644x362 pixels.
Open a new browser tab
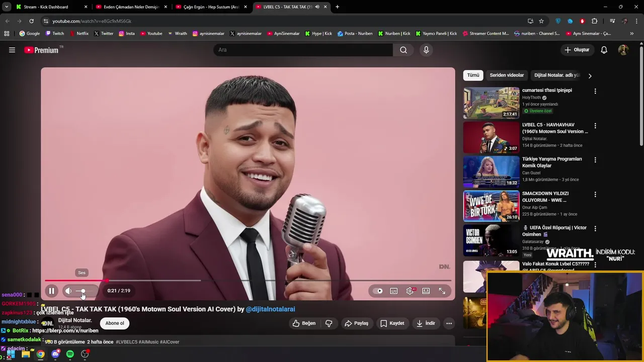(x=337, y=7)
